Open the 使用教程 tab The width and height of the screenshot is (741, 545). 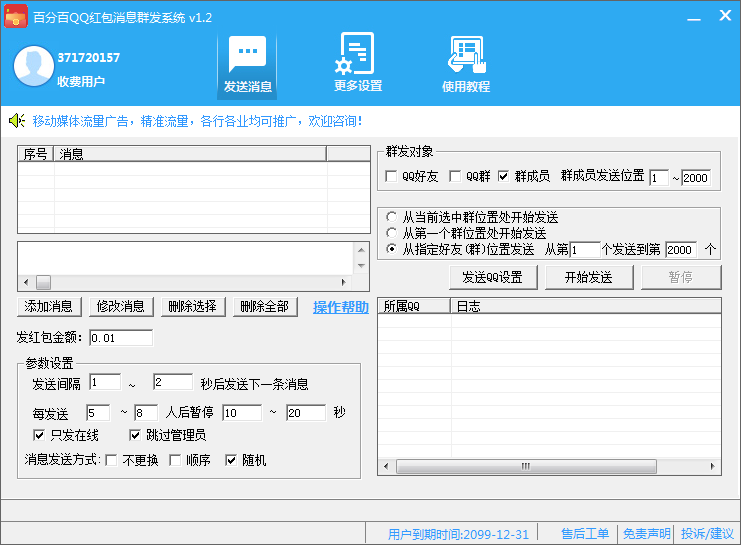(466, 64)
